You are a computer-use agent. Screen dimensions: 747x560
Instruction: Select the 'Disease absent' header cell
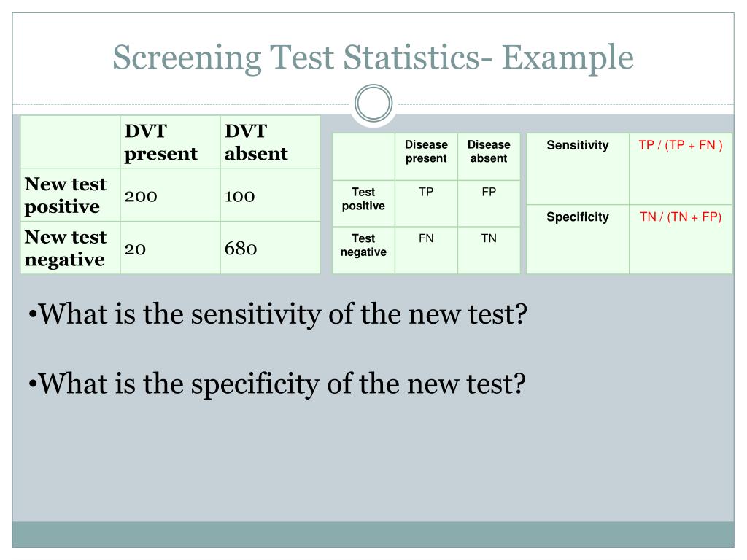coord(489,157)
